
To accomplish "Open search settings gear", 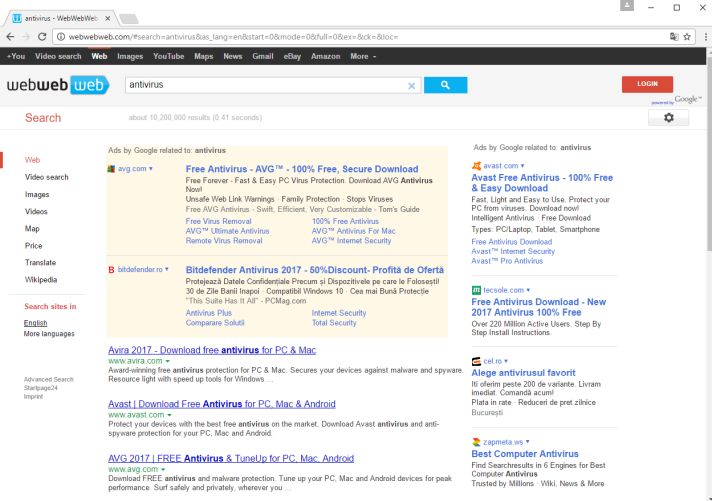I will click(x=668, y=118).
